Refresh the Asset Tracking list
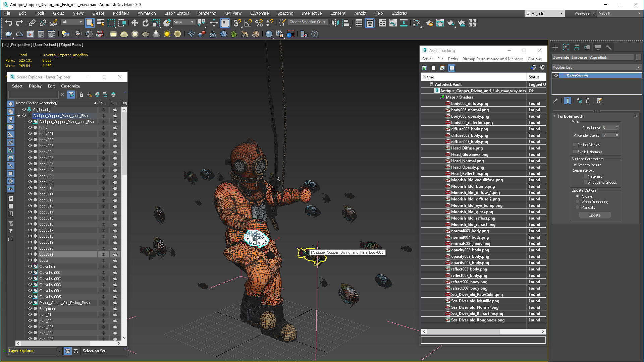 click(424, 68)
